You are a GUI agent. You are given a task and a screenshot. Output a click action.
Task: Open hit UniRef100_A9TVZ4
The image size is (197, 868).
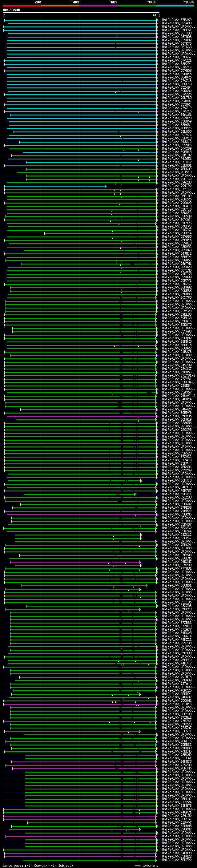click(176, 135)
